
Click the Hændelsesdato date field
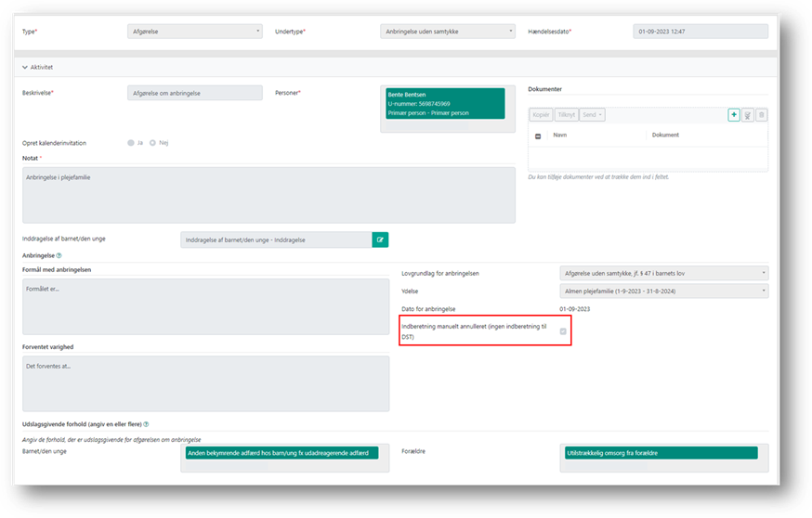(x=701, y=32)
